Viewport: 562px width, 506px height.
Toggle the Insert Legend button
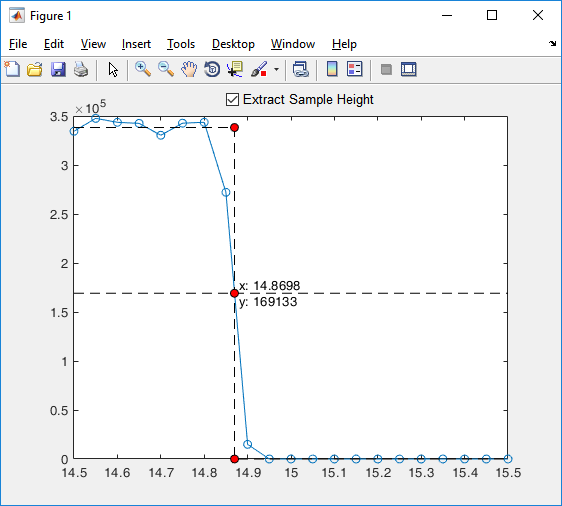coord(355,69)
